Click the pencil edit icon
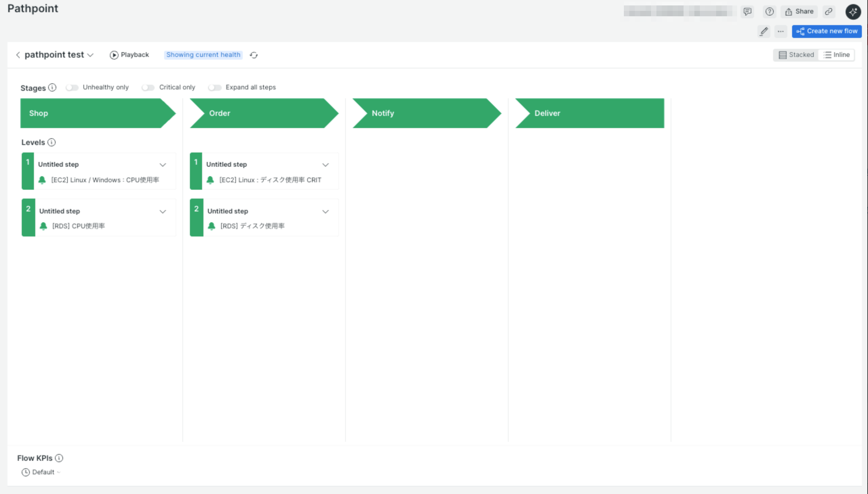This screenshot has height=494, width=868. coord(764,31)
